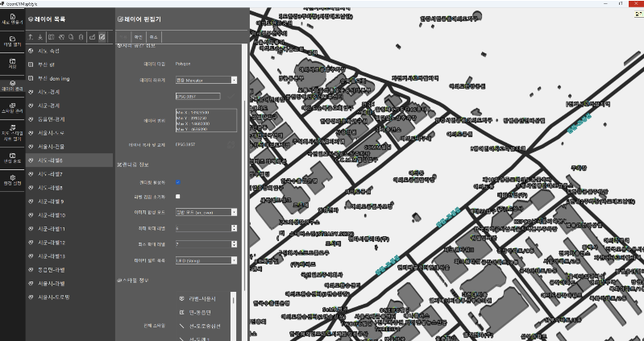Select the 시군-경계 layer
This screenshot has width=644, height=341.
coord(69,106)
